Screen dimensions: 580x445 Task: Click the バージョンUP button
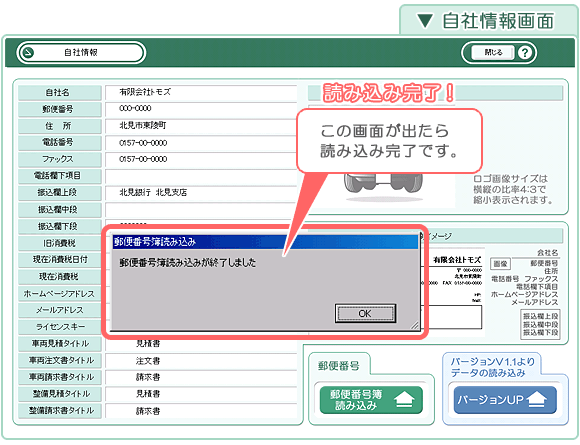tap(505, 400)
